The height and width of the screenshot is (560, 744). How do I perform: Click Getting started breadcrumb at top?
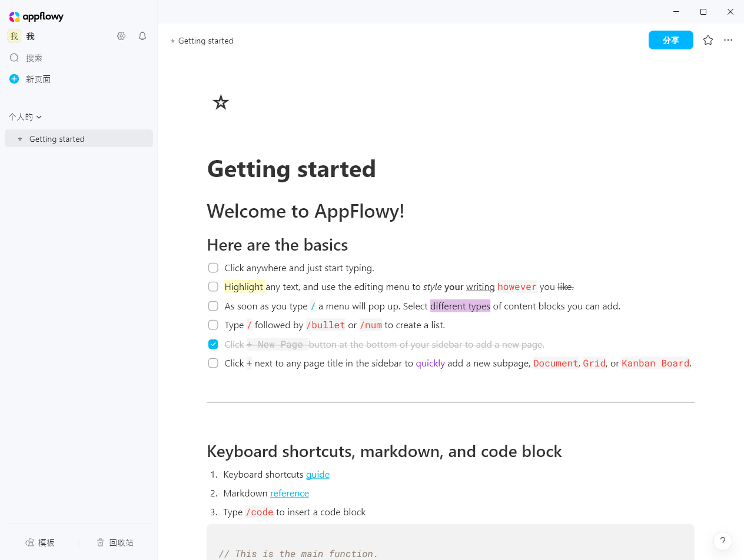coord(205,41)
